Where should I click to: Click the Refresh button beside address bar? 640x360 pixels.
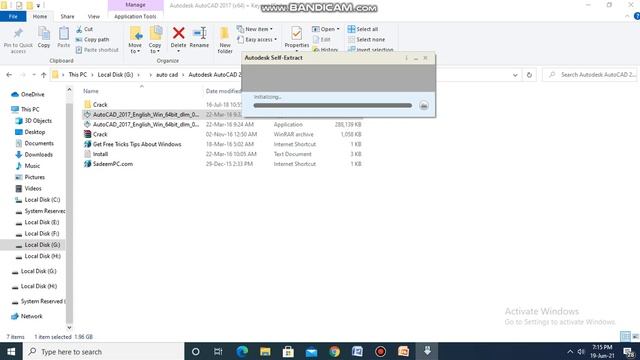point(529,75)
